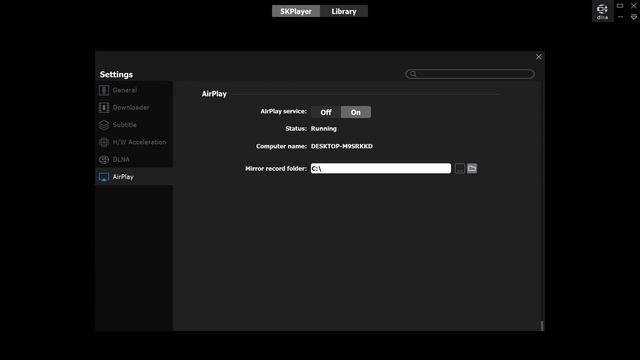
Task: Open General settings in sidebar
Action: pyautogui.click(x=134, y=90)
